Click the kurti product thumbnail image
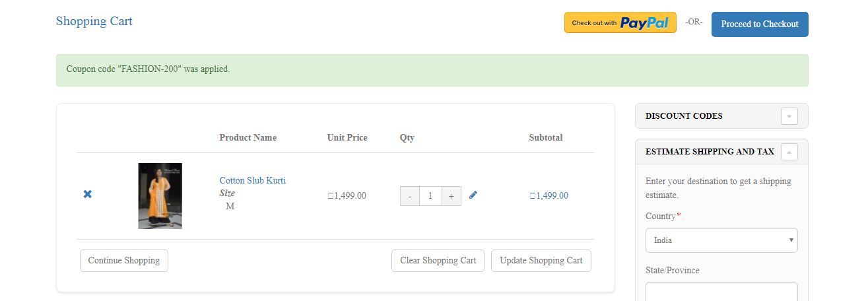This screenshot has height=301, width=868. click(160, 196)
